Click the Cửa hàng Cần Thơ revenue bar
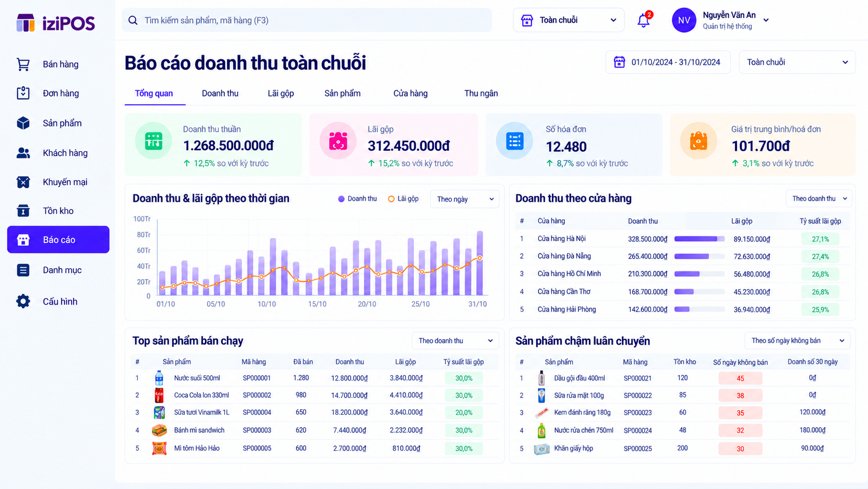This screenshot has width=868, height=489. pos(699,292)
